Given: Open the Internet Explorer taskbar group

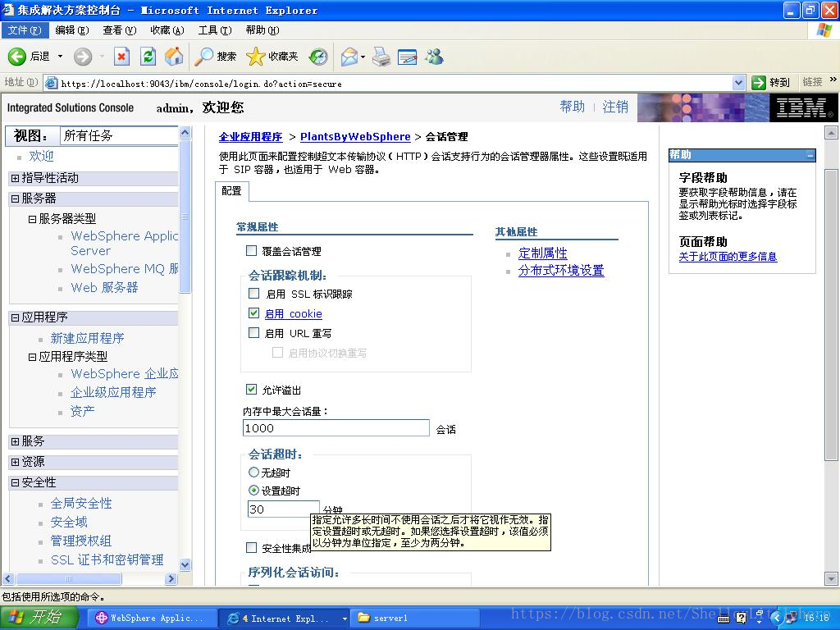Looking at the screenshot, I should click(x=285, y=619).
